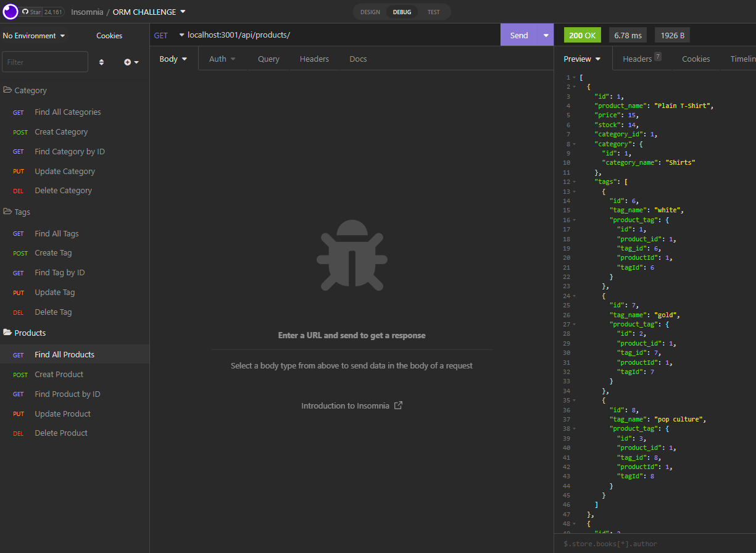The image size is (756, 553).
Task: Click the 200 OK status badge
Action: 581,35
